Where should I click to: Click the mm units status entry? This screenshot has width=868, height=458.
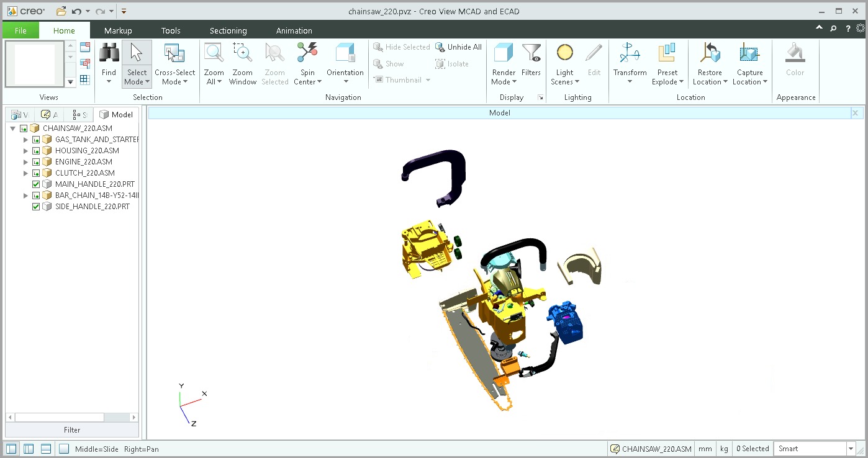coord(705,449)
